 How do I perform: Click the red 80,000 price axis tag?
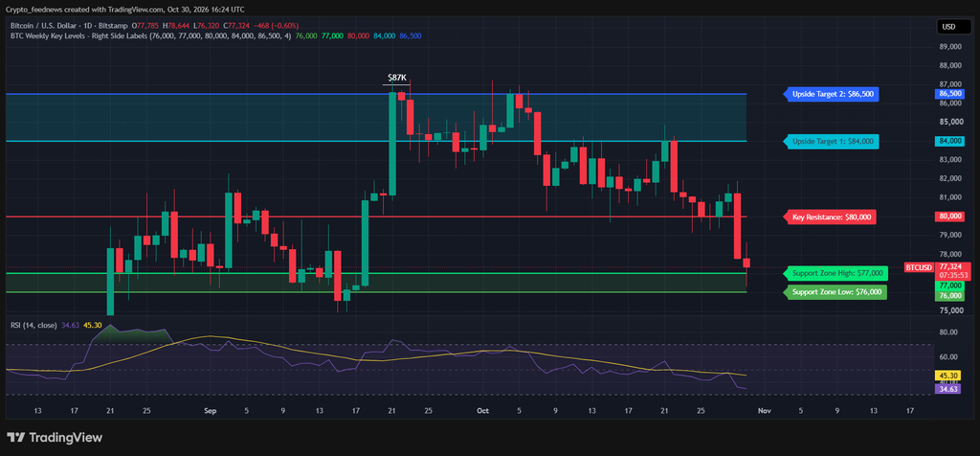coord(951,217)
